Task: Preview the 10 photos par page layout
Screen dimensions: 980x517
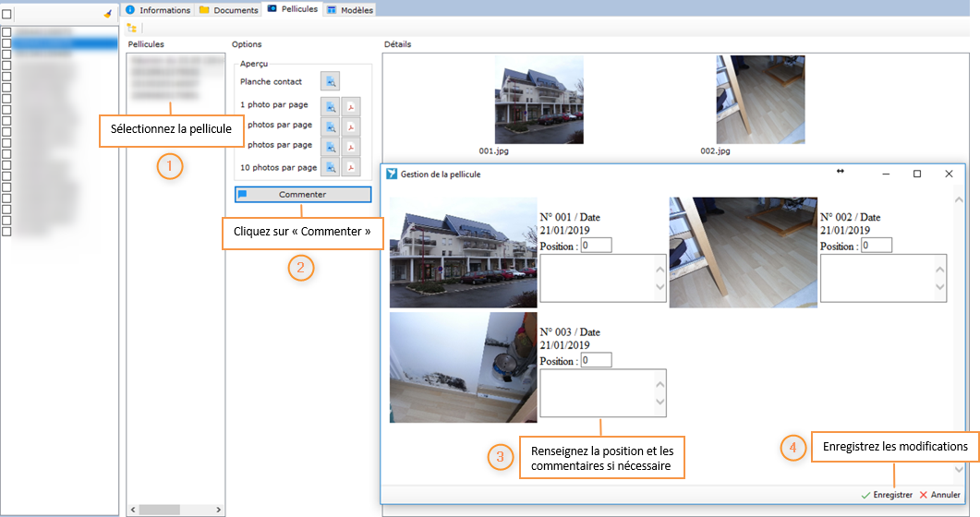Action: coord(330,167)
